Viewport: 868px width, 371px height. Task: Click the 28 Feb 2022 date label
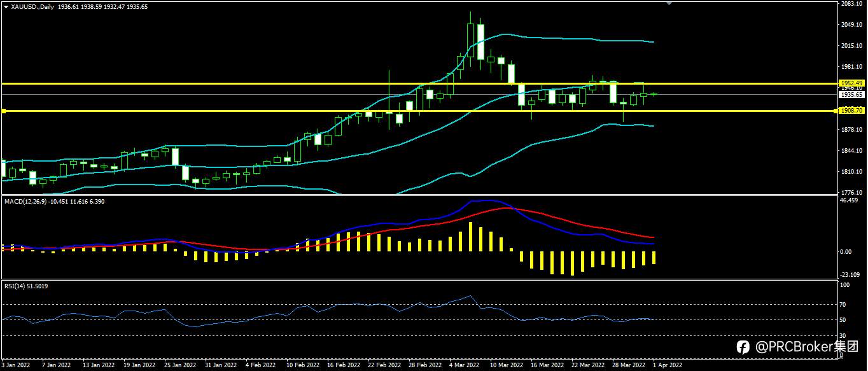(x=425, y=366)
